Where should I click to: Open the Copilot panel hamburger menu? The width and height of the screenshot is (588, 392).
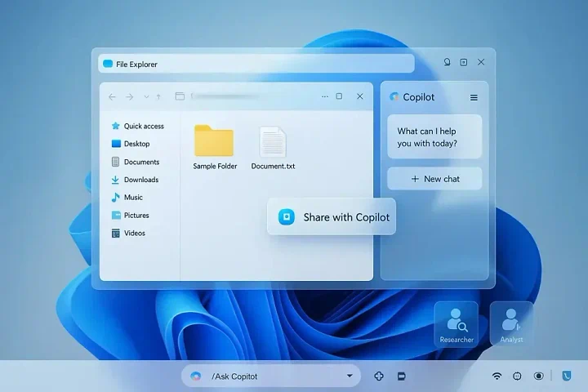pyautogui.click(x=474, y=97)
